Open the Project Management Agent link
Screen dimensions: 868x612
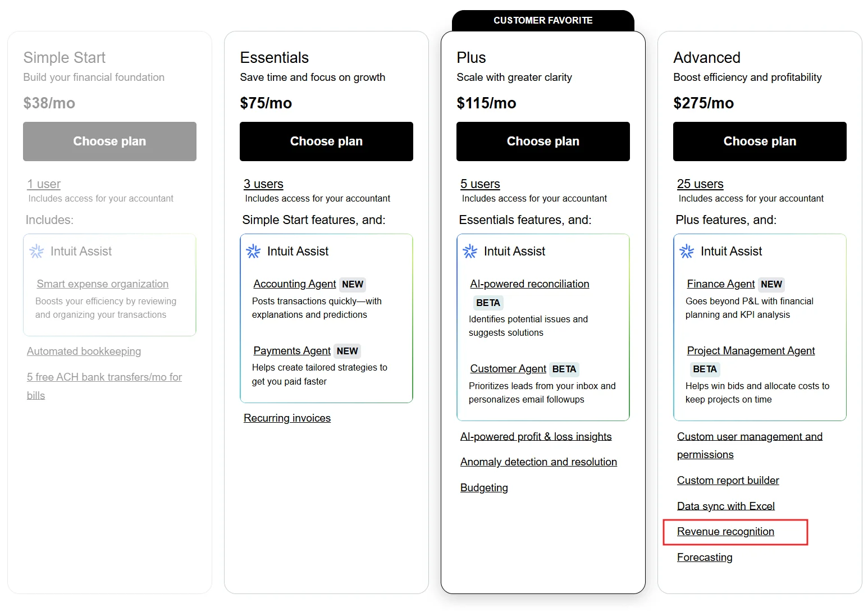point(751,351)
